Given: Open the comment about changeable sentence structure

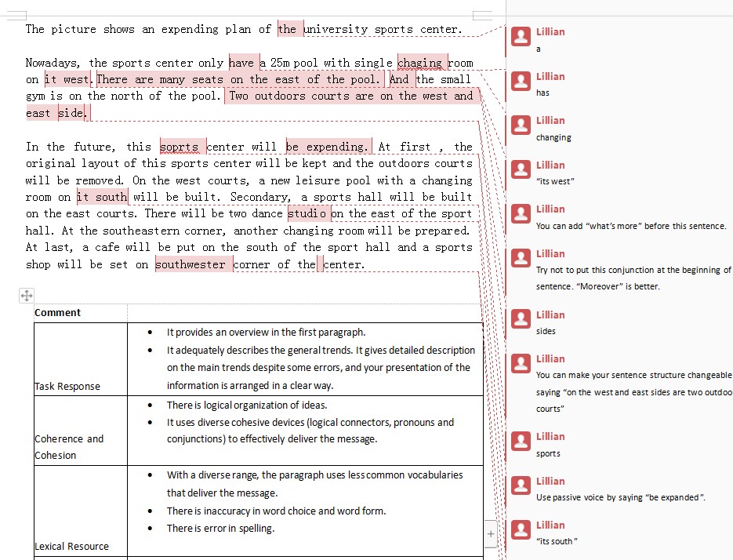Looking at the screenshot, I should (x=634, y=392).
